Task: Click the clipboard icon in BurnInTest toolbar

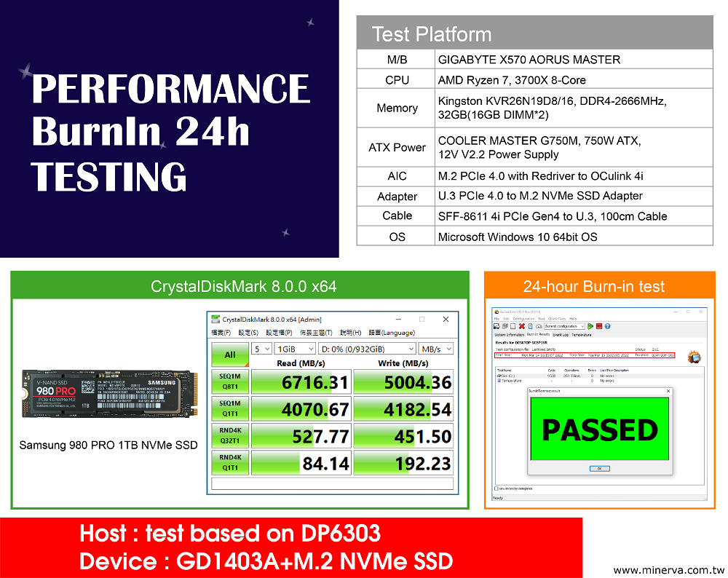Action: (x=513, y=326)
